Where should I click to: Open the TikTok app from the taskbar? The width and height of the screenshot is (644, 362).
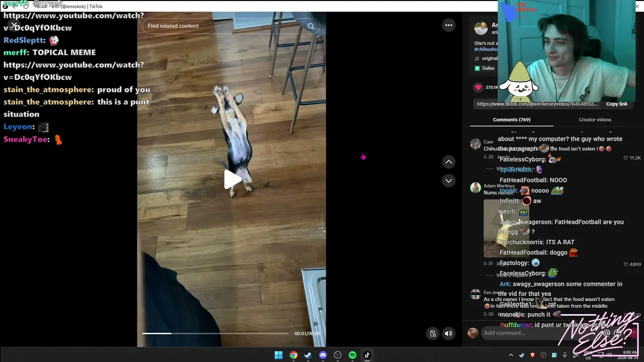pos(367,355)
